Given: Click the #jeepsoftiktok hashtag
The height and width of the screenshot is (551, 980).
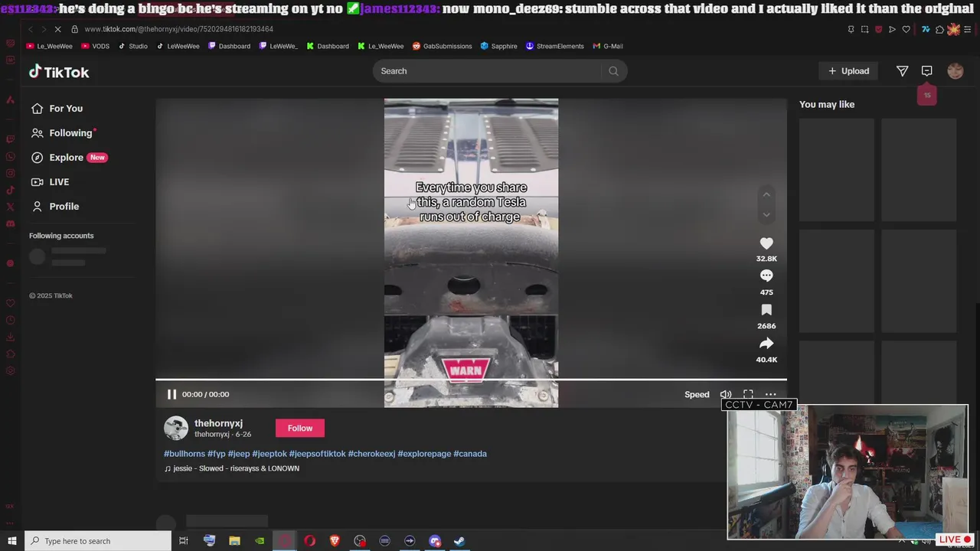Looking at the screenshot, I should point(317,454).
